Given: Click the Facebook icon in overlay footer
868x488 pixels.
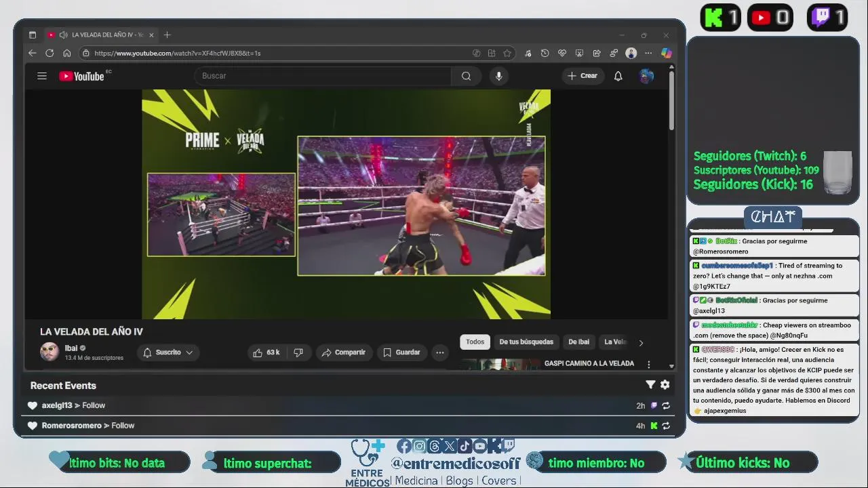Looking at the screenshot, I should (404, 446).
